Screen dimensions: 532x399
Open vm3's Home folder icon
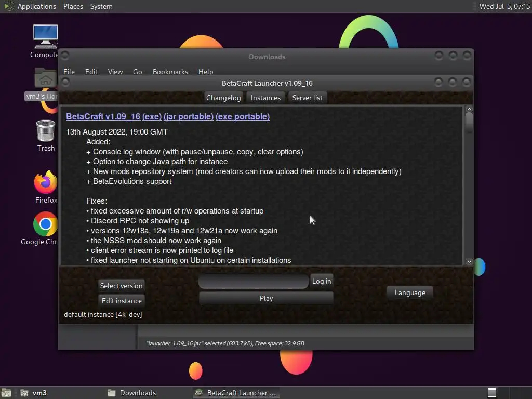point(44,84)
